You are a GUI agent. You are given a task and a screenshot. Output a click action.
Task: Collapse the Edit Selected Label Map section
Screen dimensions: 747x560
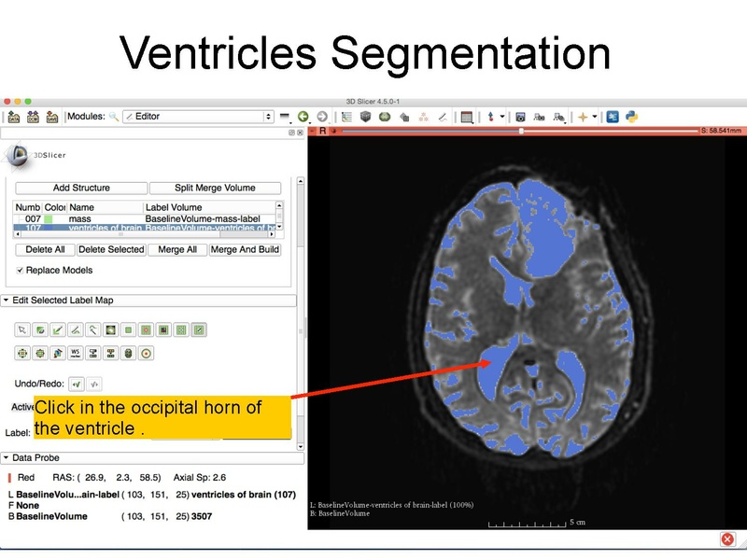point(9,301)
